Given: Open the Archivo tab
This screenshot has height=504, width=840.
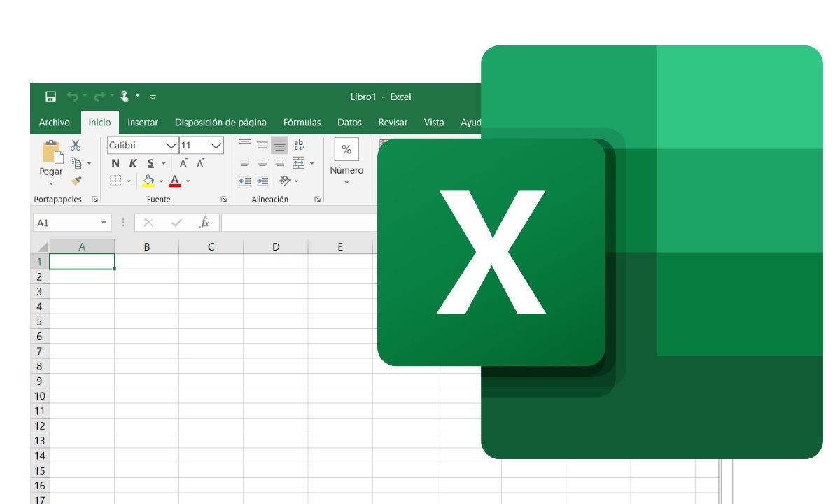Looking at the screenshot, I should coord(55,122).
